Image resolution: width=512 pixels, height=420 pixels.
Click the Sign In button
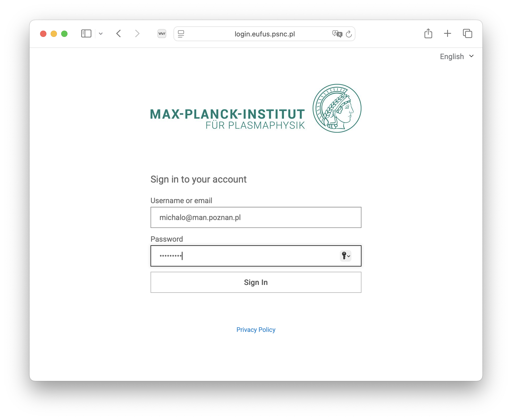coord(256,282)
